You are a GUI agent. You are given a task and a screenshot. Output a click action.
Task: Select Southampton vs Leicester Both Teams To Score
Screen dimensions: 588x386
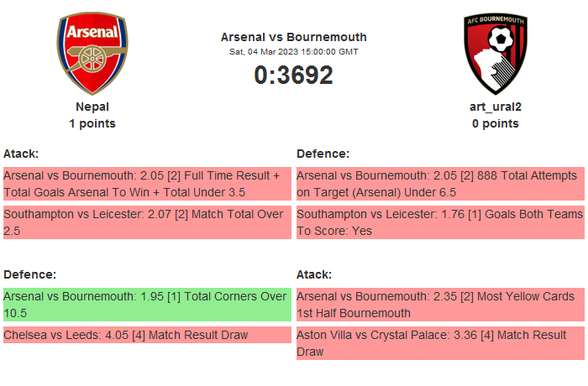click(440, 222)
